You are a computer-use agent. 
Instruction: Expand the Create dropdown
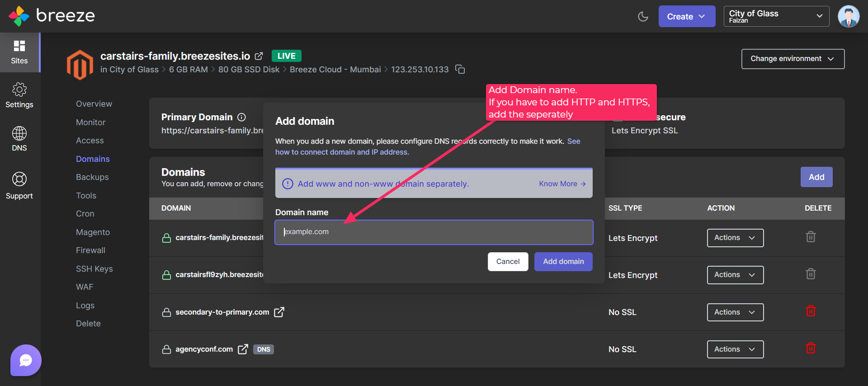coord(687,16)
